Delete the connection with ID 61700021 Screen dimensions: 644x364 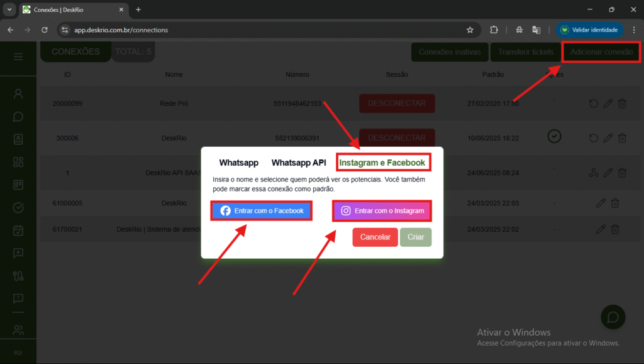tap(615, 229)
